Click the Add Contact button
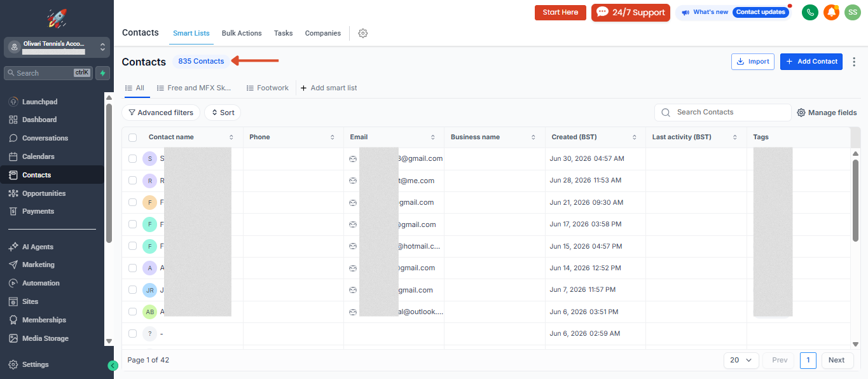868x379 pixels. pyautogui.click(x=811, y=62)
